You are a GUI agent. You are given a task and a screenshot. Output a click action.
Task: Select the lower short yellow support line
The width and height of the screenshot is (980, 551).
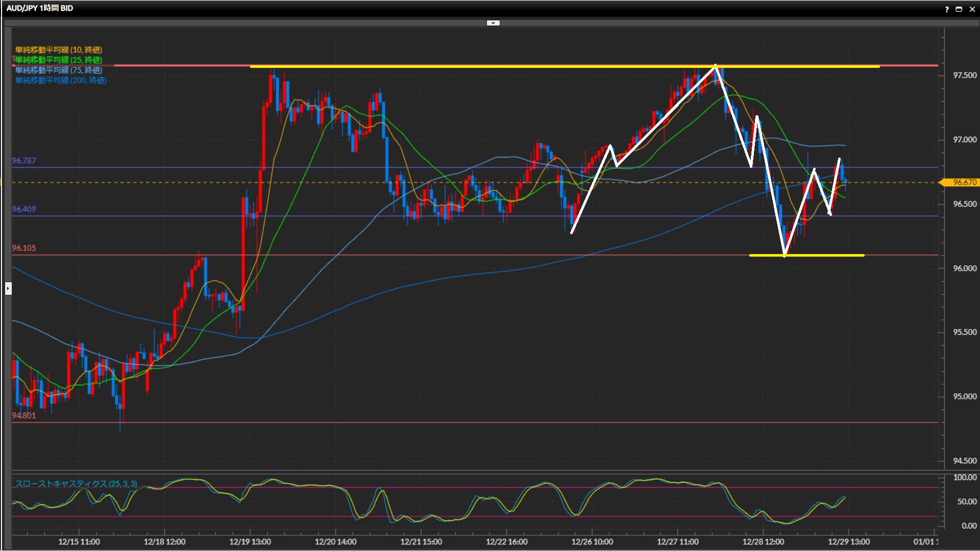coord(827,255)
